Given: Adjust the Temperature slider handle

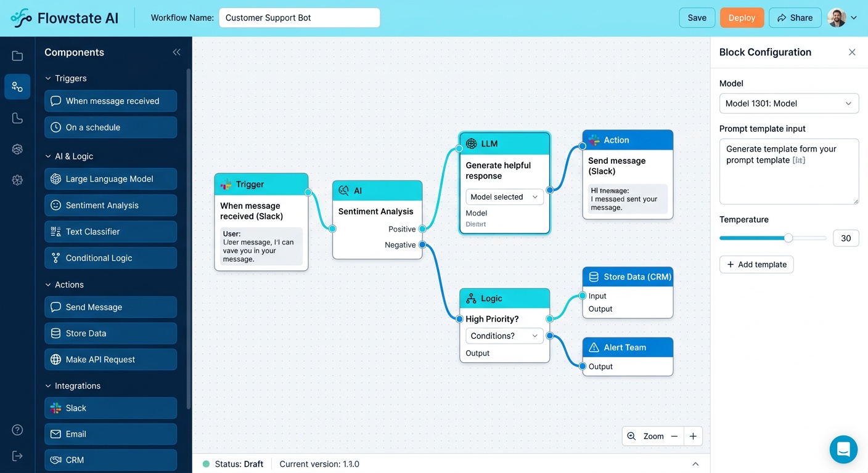Looking at the screenshot, I should 788,238.
